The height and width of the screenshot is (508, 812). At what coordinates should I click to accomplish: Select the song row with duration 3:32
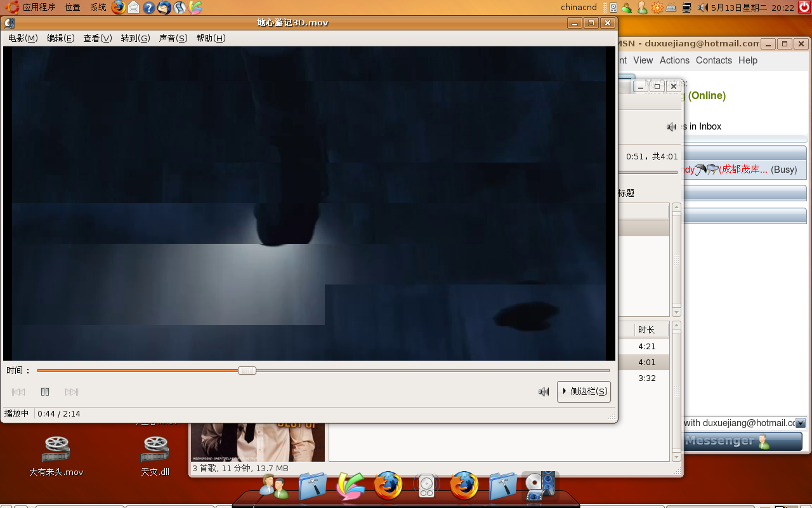pos(643,378)
